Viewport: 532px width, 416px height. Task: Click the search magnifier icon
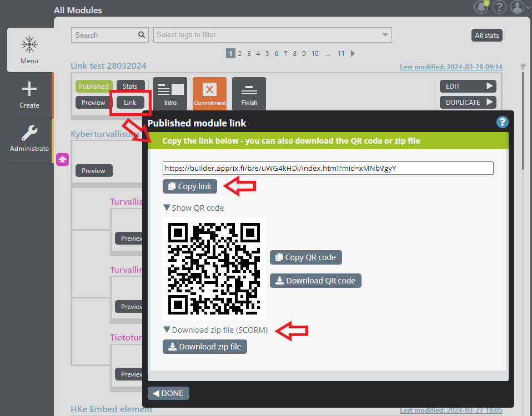(x=142, y=34)
